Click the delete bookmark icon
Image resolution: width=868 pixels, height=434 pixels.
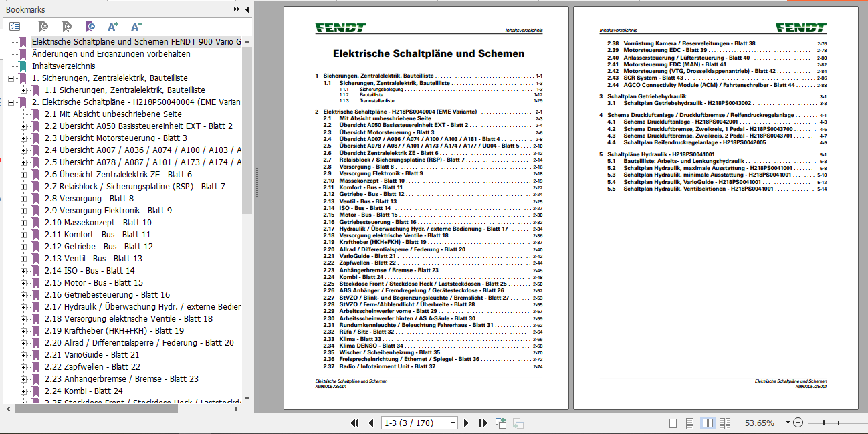pyautogui.click(x=43, y=27)
